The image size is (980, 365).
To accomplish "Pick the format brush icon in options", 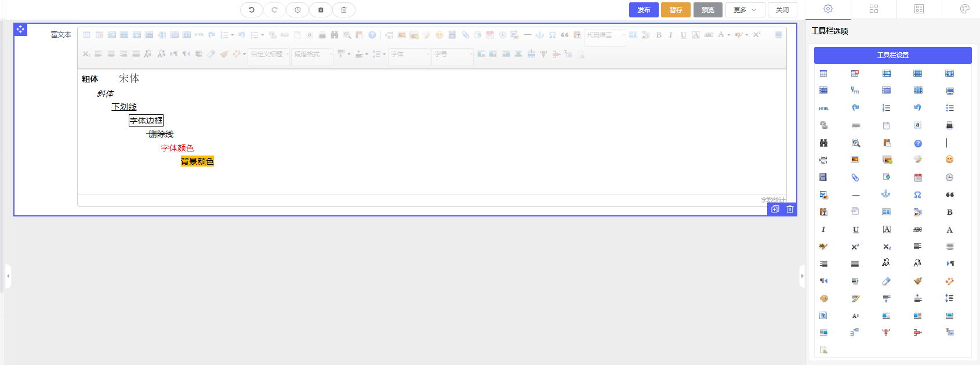I will [917, 281].
